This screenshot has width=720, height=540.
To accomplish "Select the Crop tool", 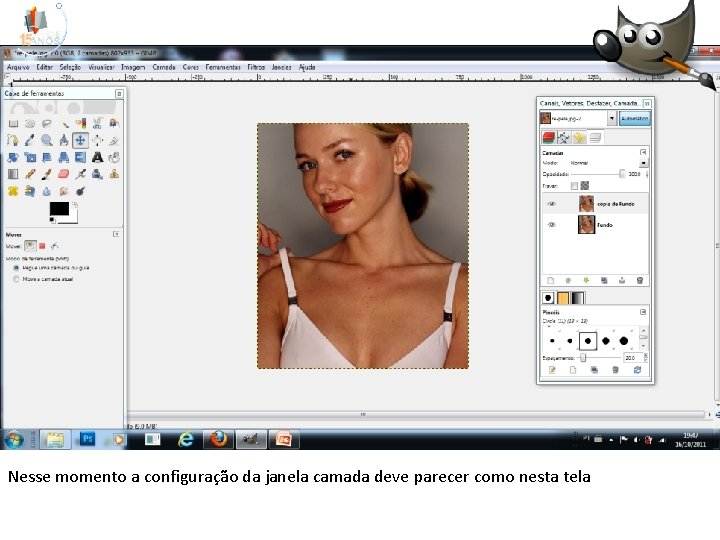I will [x=114, y=140].
